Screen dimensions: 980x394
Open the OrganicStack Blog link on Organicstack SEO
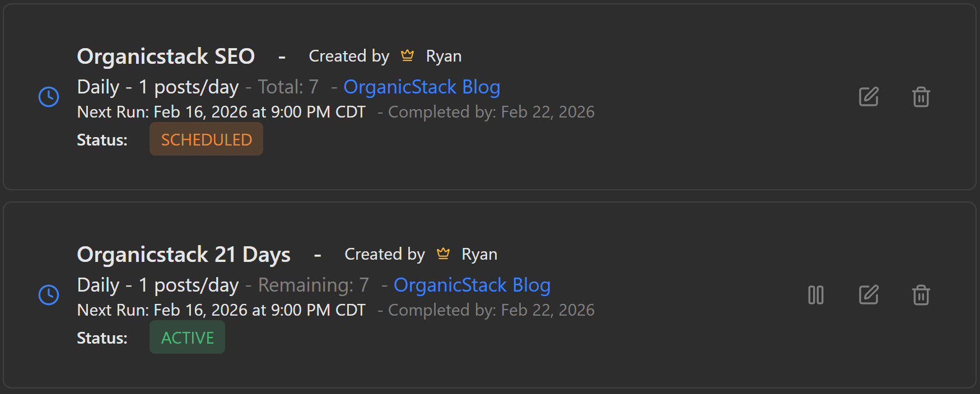pyautogui.click(x=422, y=87)
